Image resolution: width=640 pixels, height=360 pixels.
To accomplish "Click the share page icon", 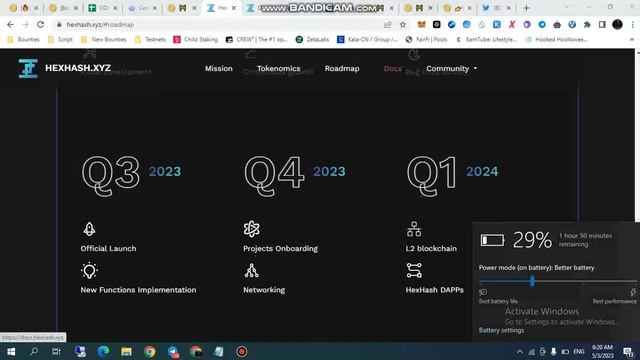I will 387,24.
